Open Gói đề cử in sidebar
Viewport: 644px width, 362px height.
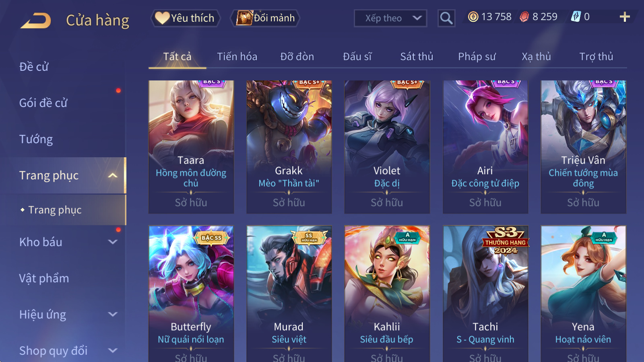(43, 103)
